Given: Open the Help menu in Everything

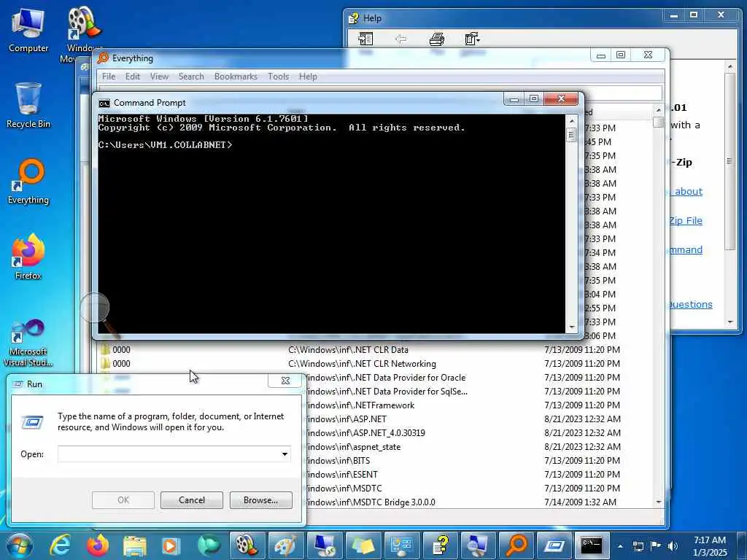Looking at the screenshot, I should [308, 76].
